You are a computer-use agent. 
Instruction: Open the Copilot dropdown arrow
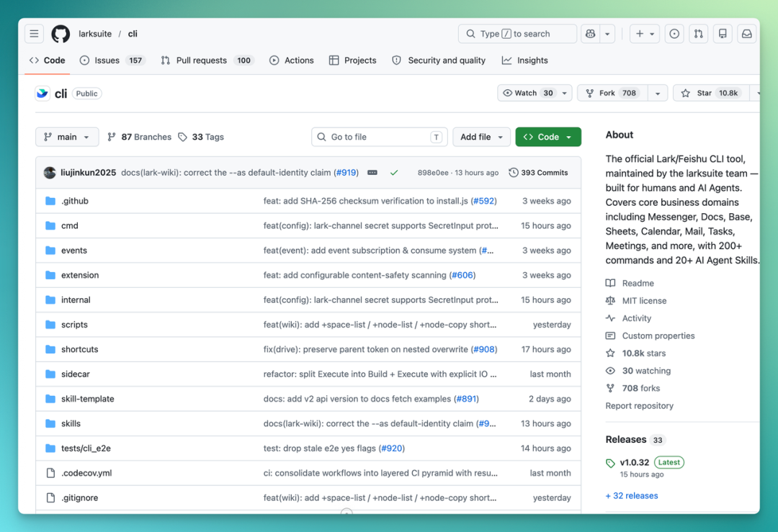(x=607, y=34)
